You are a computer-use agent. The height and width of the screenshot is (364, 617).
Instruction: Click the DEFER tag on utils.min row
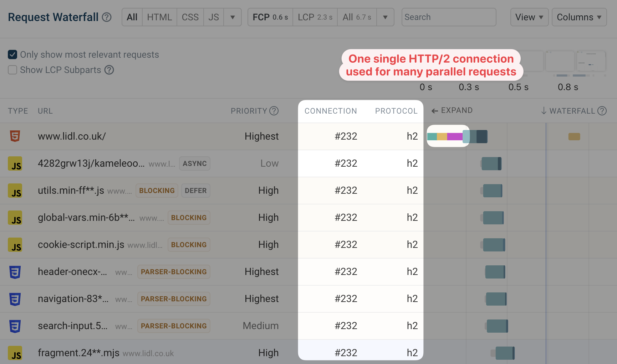point(196,191)
